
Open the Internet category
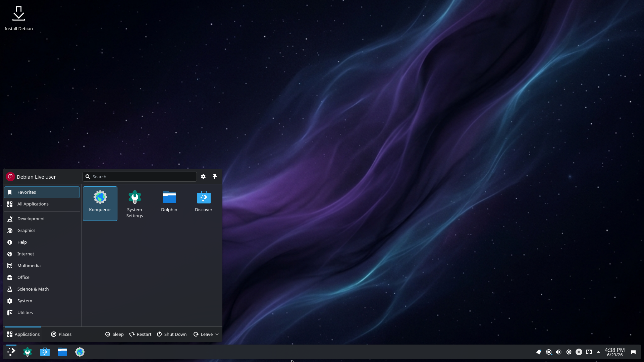(42, 254)
